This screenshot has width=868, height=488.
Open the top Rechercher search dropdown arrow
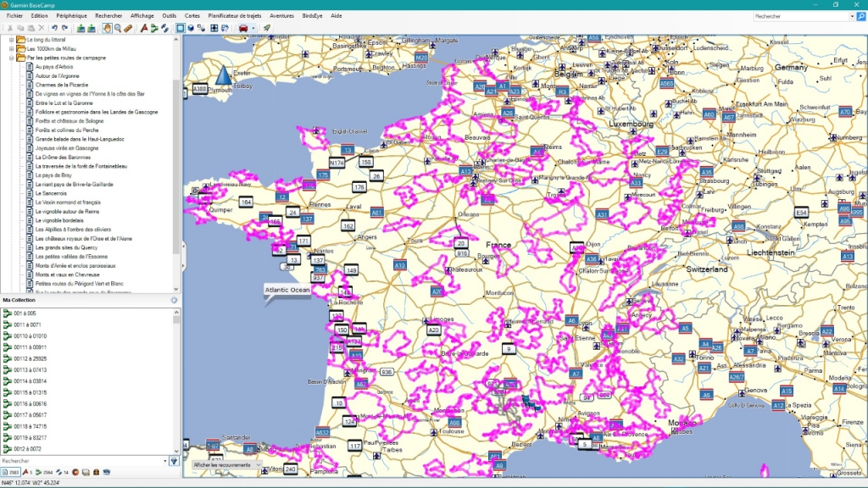click(x=852, y=17)
